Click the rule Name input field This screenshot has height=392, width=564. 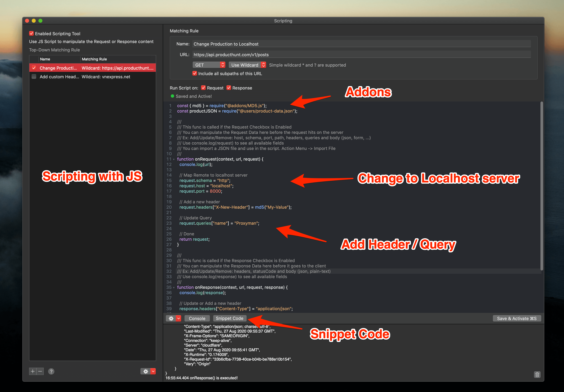click(361, 44)
